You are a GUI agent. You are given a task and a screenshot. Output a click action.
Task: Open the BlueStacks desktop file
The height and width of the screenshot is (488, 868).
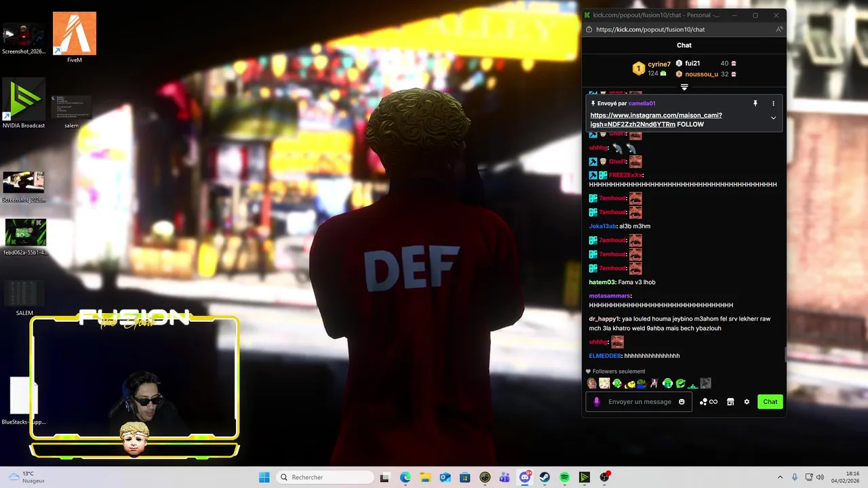[x=24, y=401]
